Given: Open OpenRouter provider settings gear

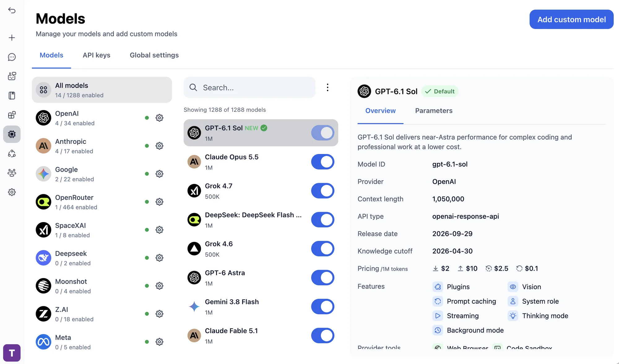Looking at the screenshot, I should pyautogui.click(x=159, y=202).
